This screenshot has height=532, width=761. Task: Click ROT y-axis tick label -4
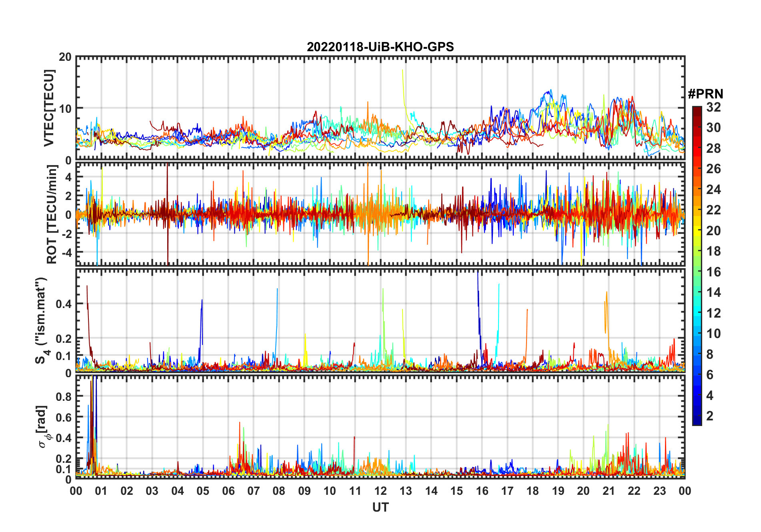click(67, 252)
